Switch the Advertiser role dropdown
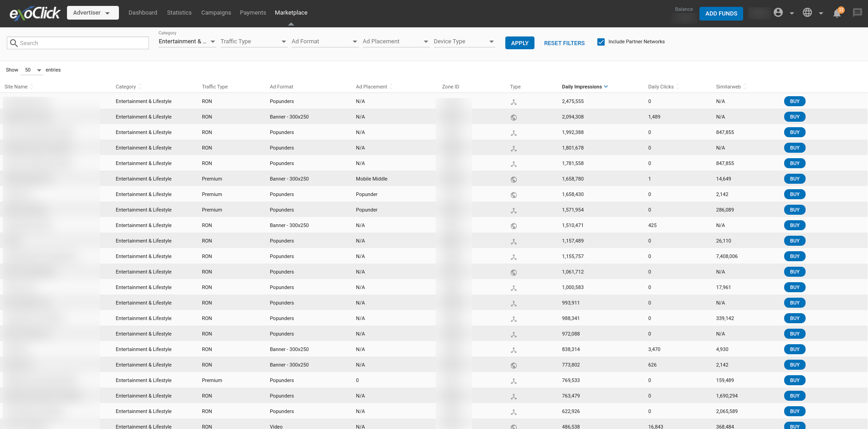Viewport: 868px width, 429px height. click(x=92, y=13)
